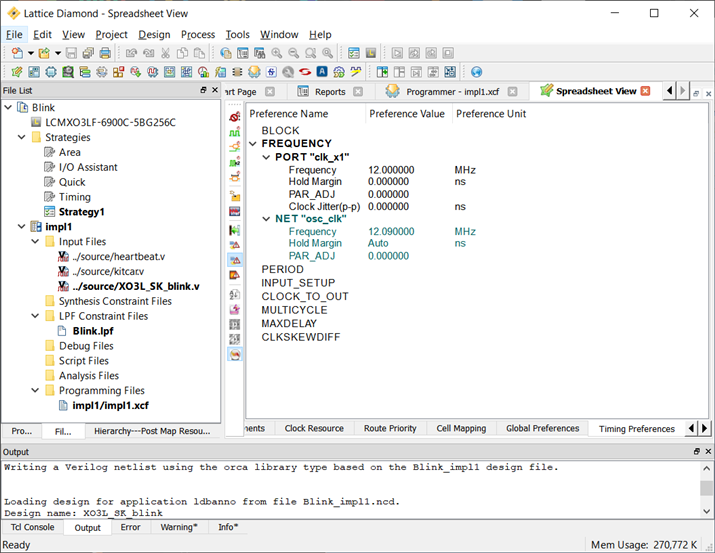Click the Print icon in the toolbar
Viewport: 715px width, 553px height.
pyautogui.click(x=105, y=53)
